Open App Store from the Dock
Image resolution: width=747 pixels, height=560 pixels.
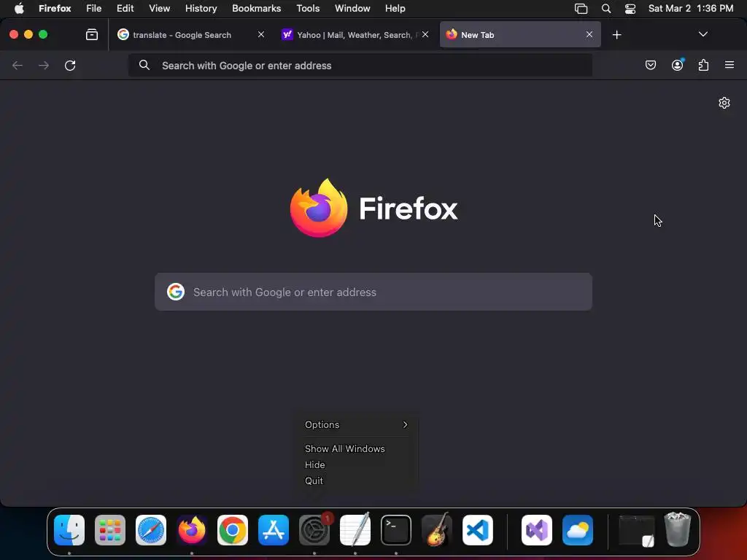[x=274, y=530]
